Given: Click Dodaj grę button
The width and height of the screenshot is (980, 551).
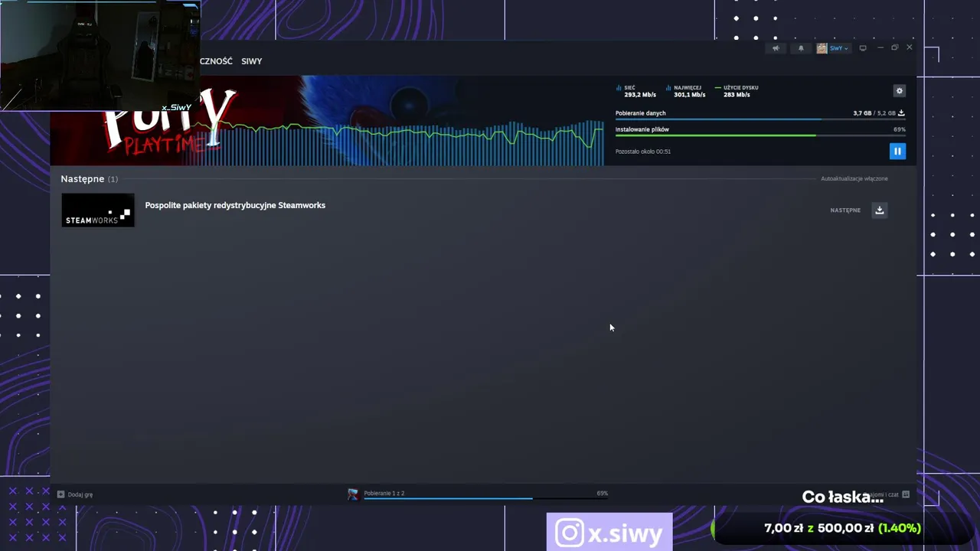Looking at the screenshot, I should coord(75,494).
